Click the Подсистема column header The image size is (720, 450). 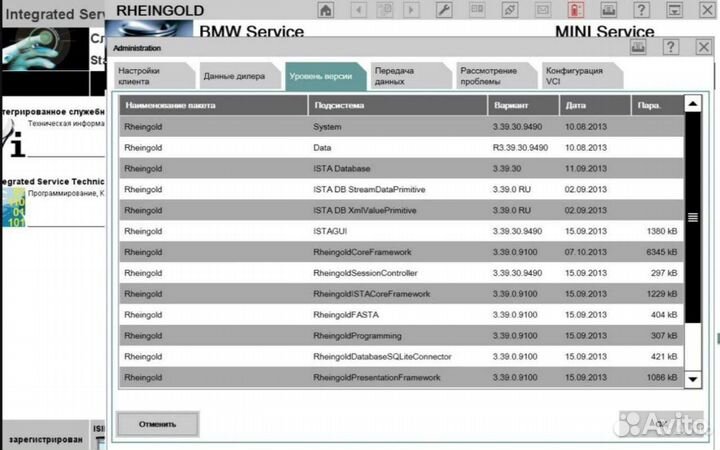coord(398,105)
